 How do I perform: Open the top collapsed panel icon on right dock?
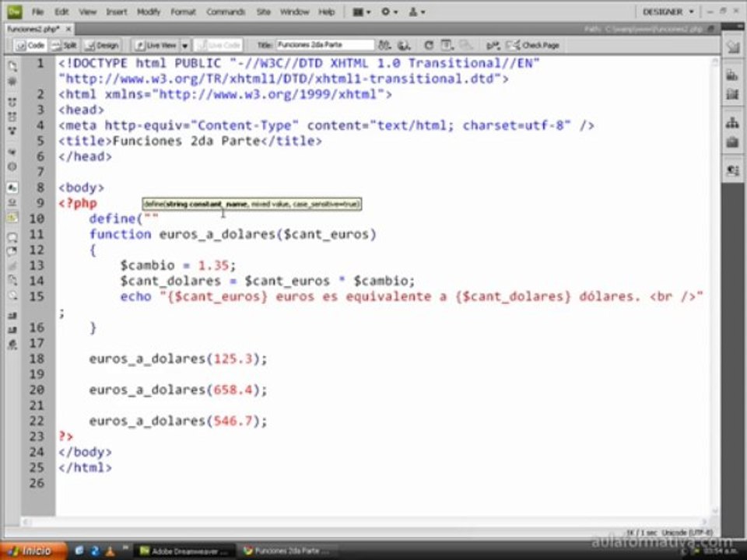click(x=733, y=47)
